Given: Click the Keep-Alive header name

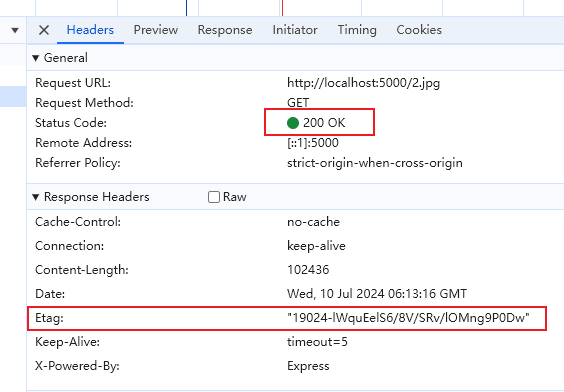Looking at the screenshot, I should (67, 342).
